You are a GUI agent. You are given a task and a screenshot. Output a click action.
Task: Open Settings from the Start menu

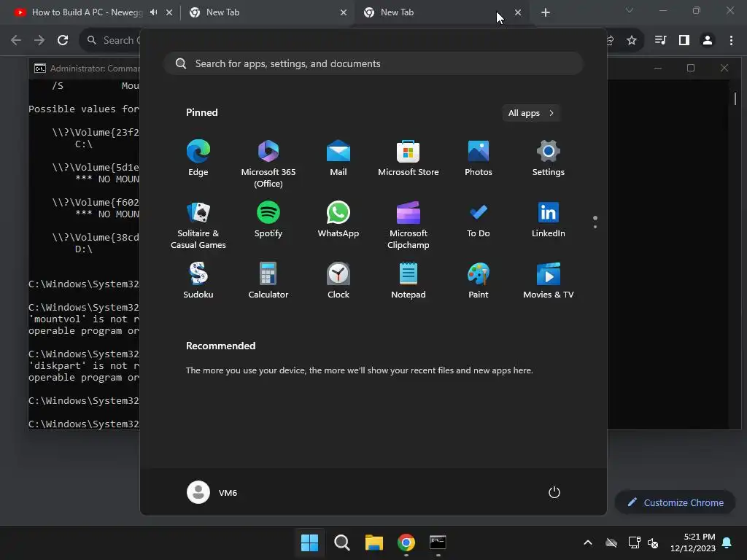click(x=549, y=158)
